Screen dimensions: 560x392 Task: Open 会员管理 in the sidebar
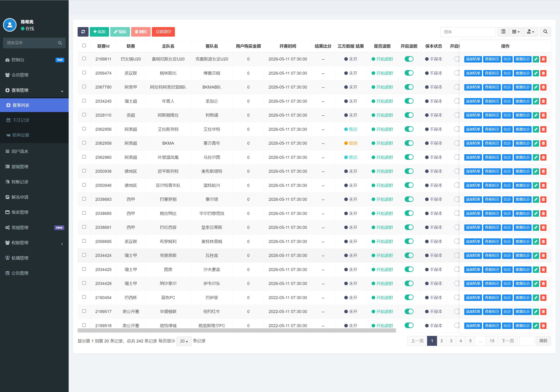pyautogui.click(x=34, y=75)
